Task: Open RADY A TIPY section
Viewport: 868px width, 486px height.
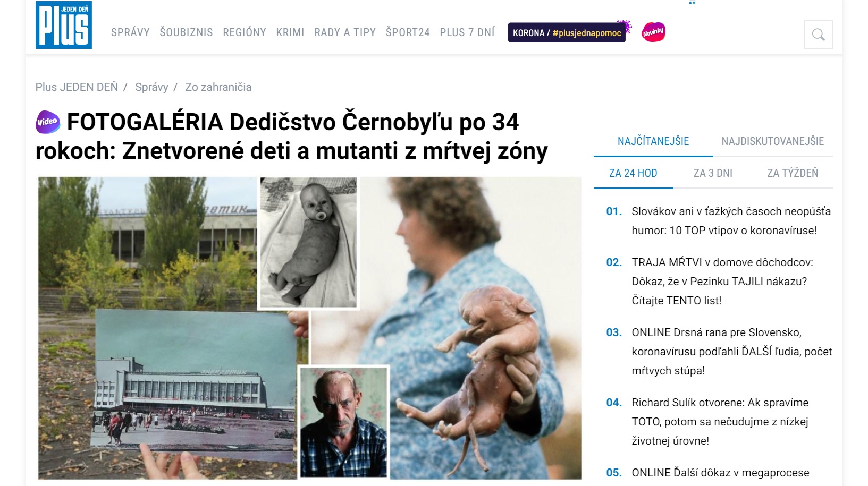Action: point(345,32)
